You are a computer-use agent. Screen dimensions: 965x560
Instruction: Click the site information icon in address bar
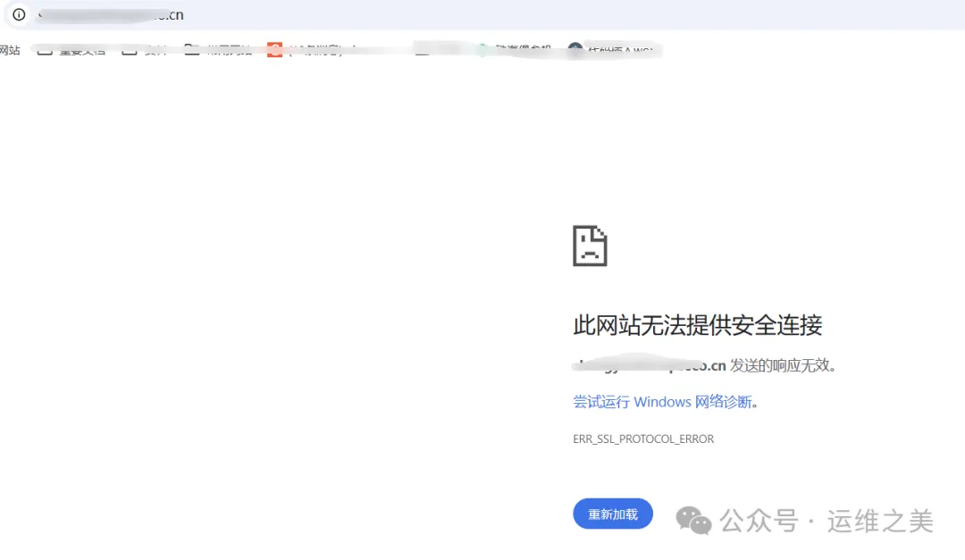click(19, 15)
